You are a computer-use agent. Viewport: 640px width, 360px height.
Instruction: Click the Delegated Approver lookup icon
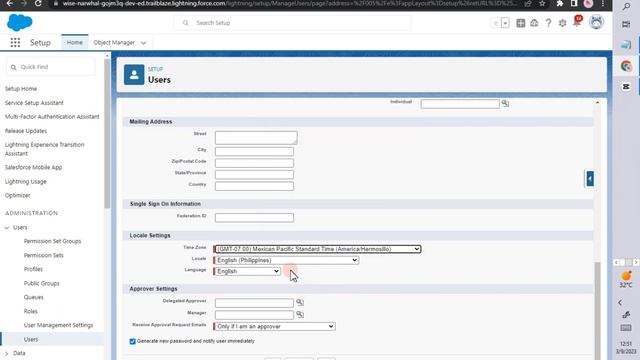(x=300, y=302)
